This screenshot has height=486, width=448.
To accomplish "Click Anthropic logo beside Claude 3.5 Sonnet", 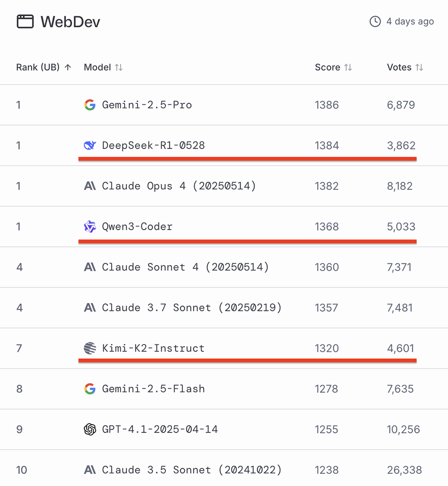I will 90,470.
